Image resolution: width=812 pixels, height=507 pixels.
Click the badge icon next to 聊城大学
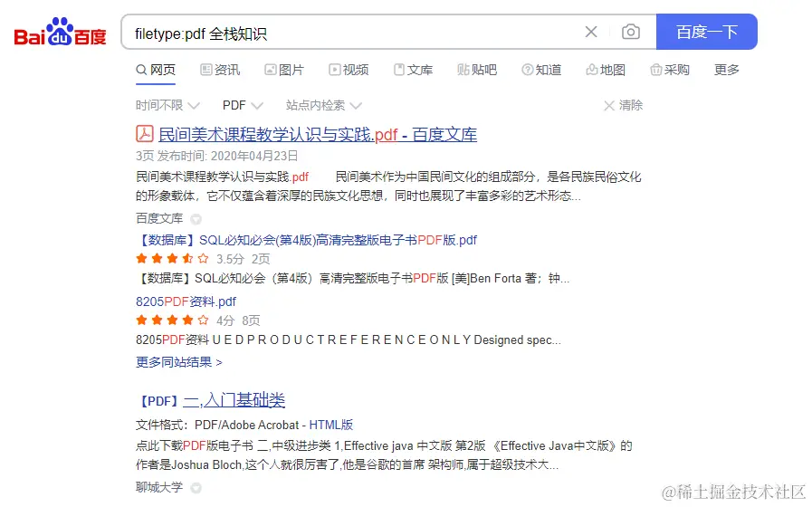tap(196, 488)
